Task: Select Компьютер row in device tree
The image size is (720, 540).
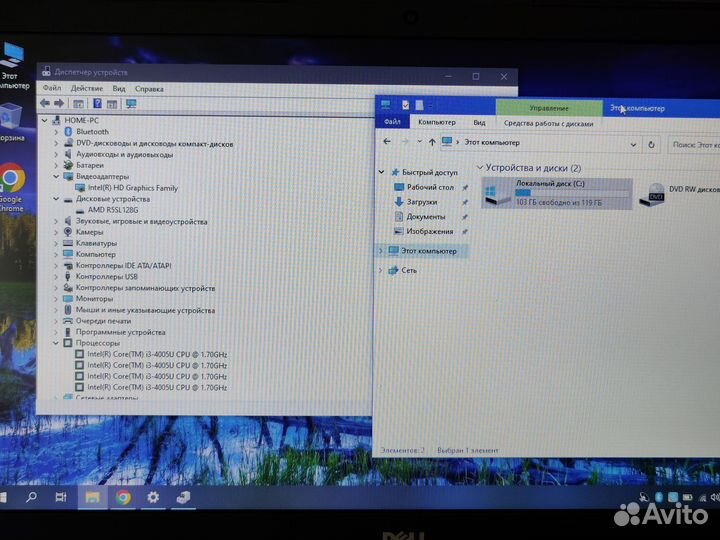Action: coord(96,254)
